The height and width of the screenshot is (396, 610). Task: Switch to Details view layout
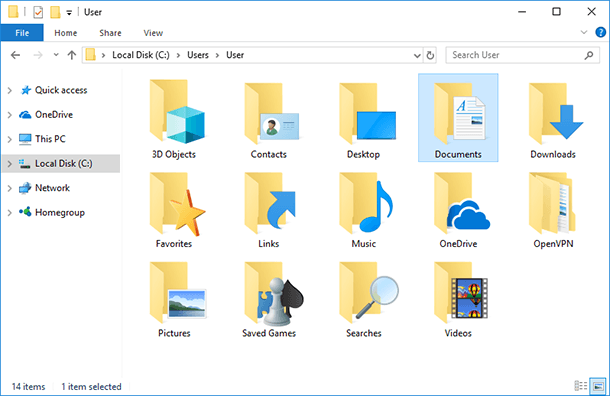[x=581, y=386]
